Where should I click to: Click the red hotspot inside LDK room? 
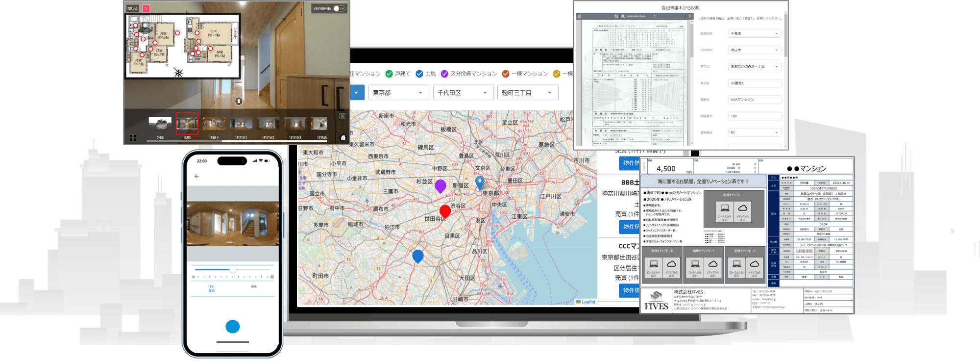tap(197, 33)
